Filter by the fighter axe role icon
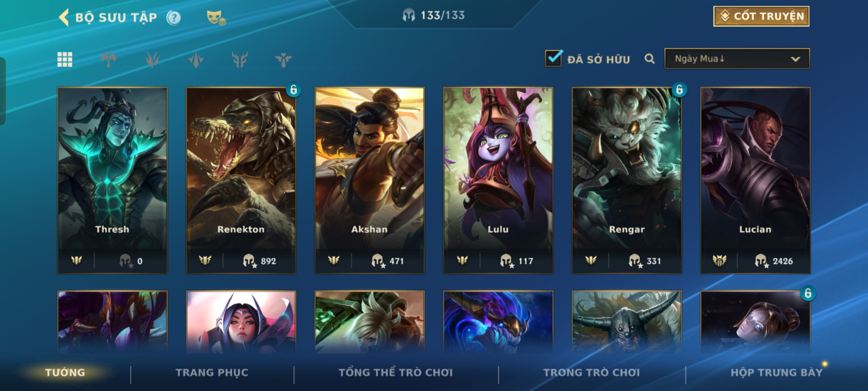 [x=109, y=60]
